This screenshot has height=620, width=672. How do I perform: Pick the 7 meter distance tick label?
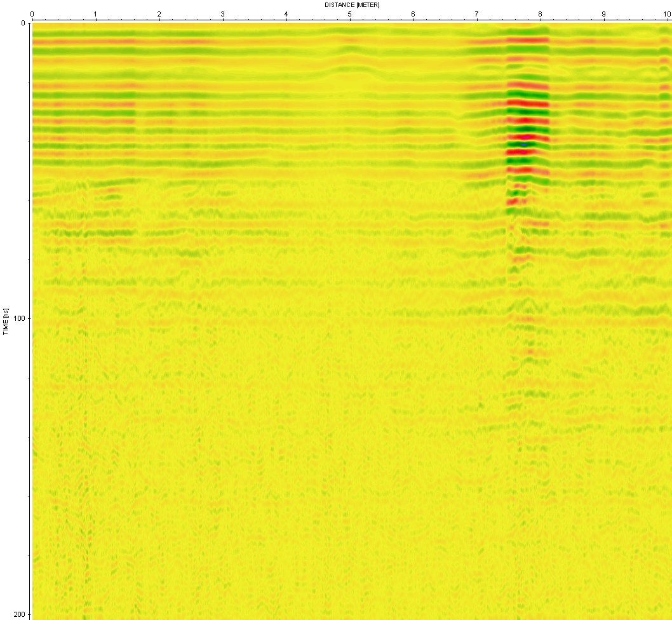476,14
